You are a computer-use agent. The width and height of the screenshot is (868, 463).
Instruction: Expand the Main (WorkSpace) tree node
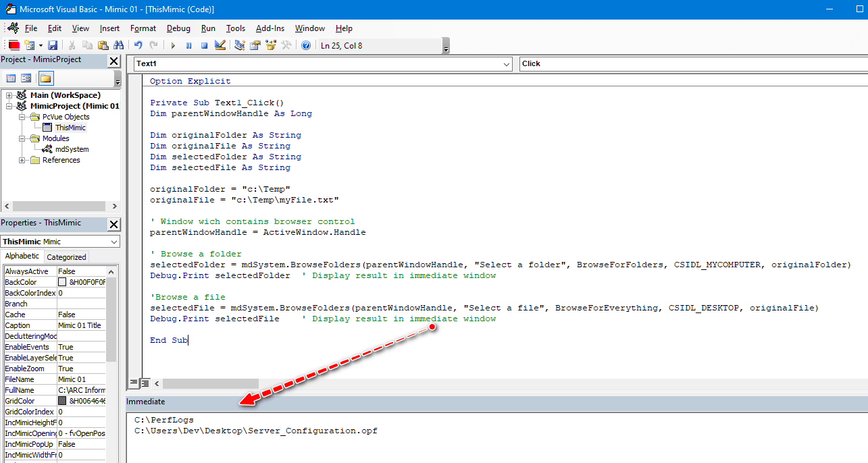click(x=9, y=95)
